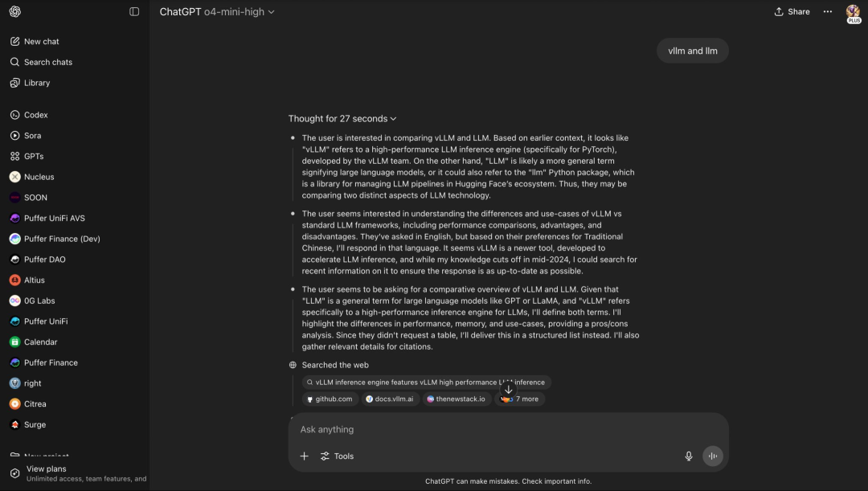This screenshot has height=491, width=868.
Task: Start voice mode with waveform button
Action: (x=713, y=456)
